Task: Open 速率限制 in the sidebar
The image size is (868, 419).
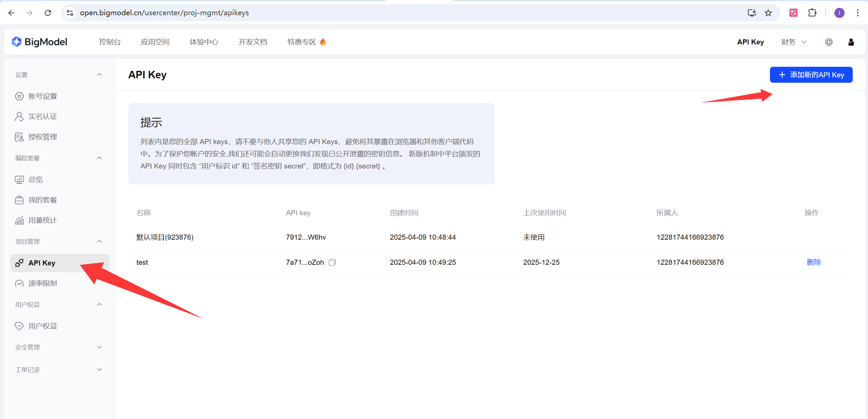Action: (42, 283)
